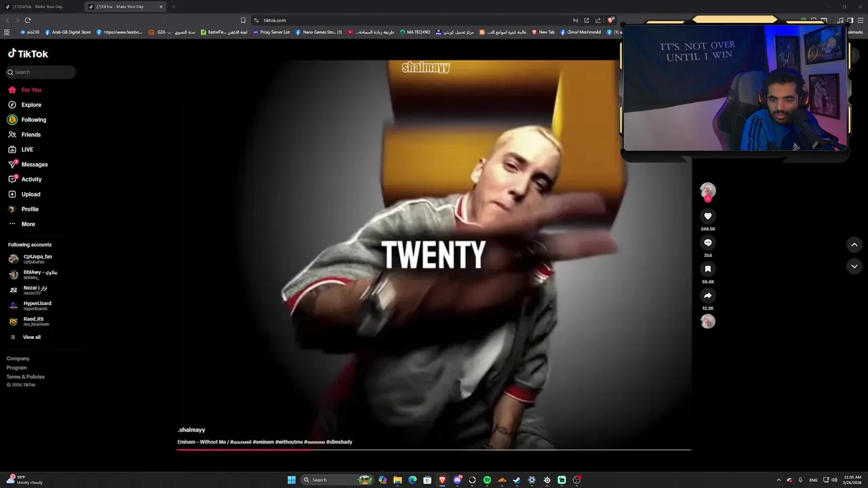Viewport: 868px width, 488px height.
Task: Go to the next video with down chevron
Action: pyautogui.click(x=854, y=266)
